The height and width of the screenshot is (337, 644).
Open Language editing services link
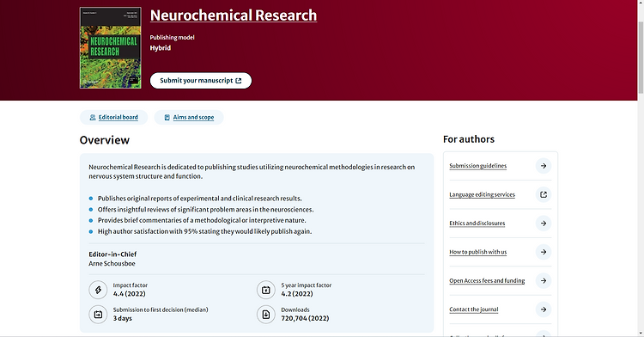[482, 194]
